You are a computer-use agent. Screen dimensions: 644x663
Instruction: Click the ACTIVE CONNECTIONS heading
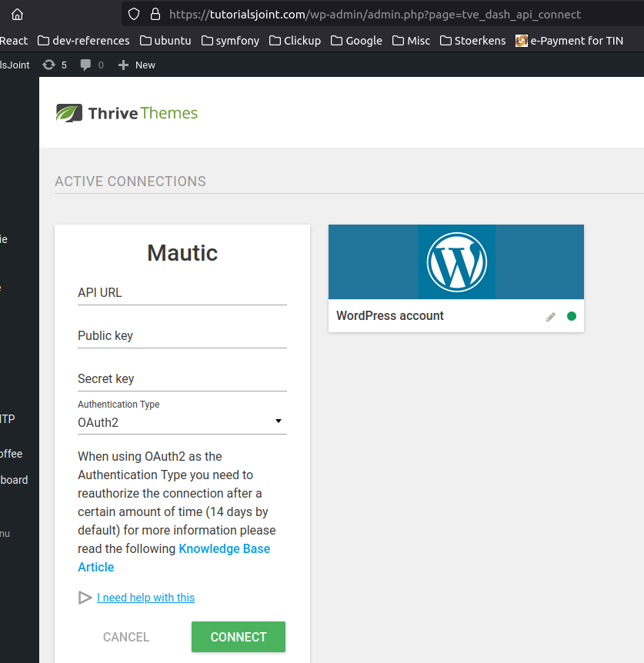130,182
